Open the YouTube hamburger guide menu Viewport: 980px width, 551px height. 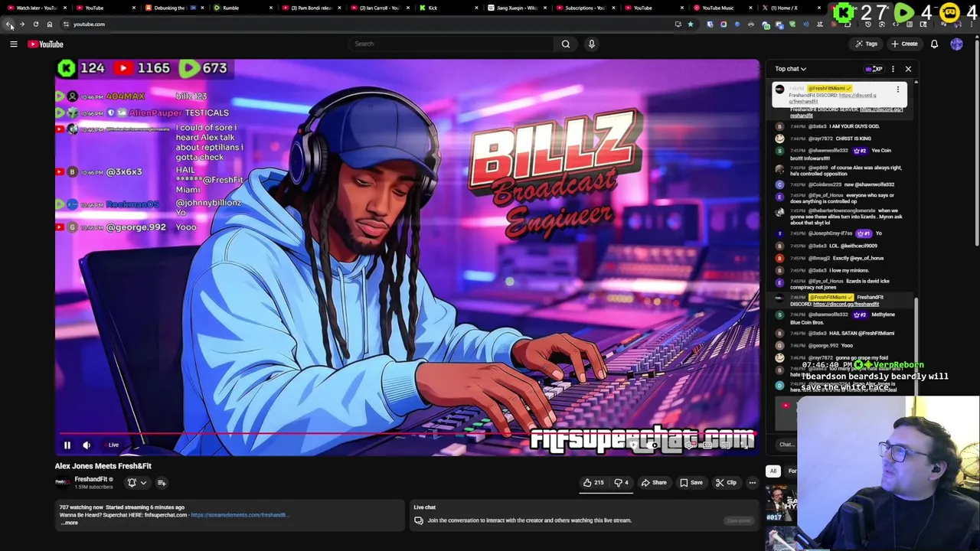coord(13,44)
